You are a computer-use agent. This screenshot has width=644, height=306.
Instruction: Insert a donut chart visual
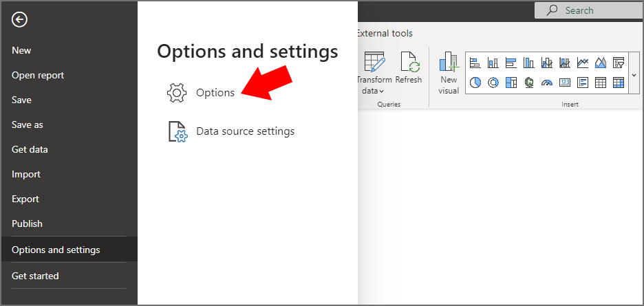[x=493, y=83]
